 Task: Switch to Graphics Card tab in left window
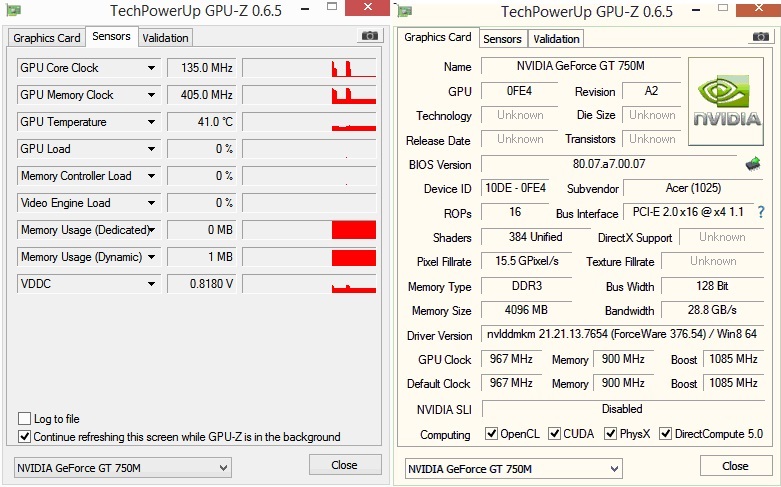click(46, 38)
